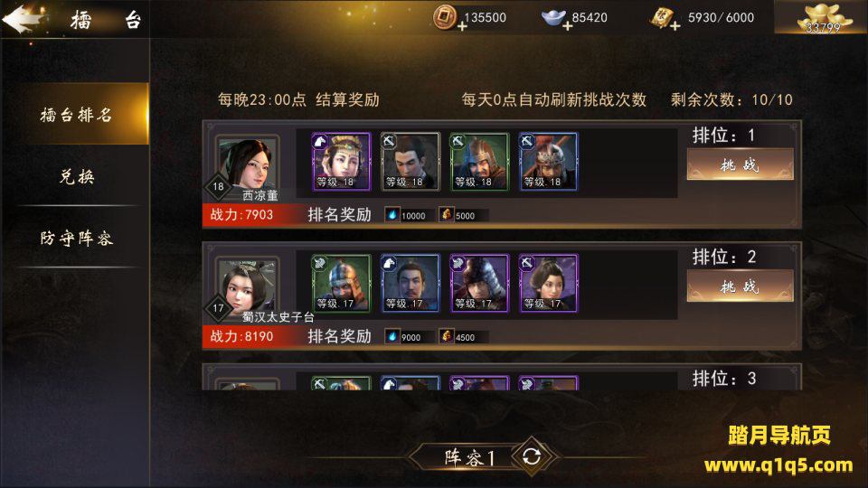Click the back arrow icon
Image resolution: width=868 pixels, height=488 pixels.
(x=23, y=19)
